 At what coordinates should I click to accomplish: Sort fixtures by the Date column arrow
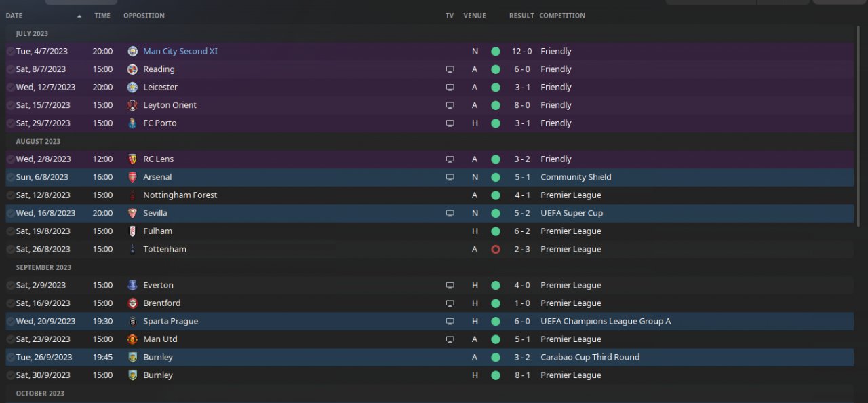[79, 16]
